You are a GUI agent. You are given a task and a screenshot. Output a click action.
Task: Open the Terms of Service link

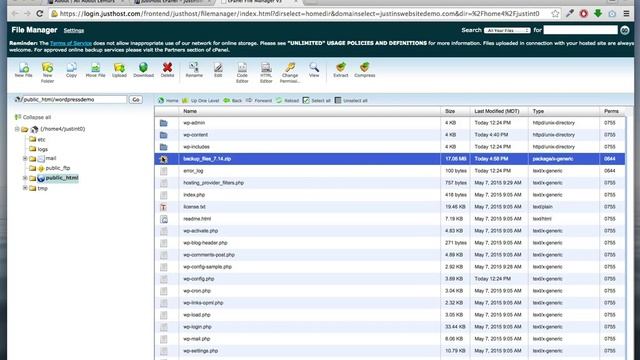point(71,43)
